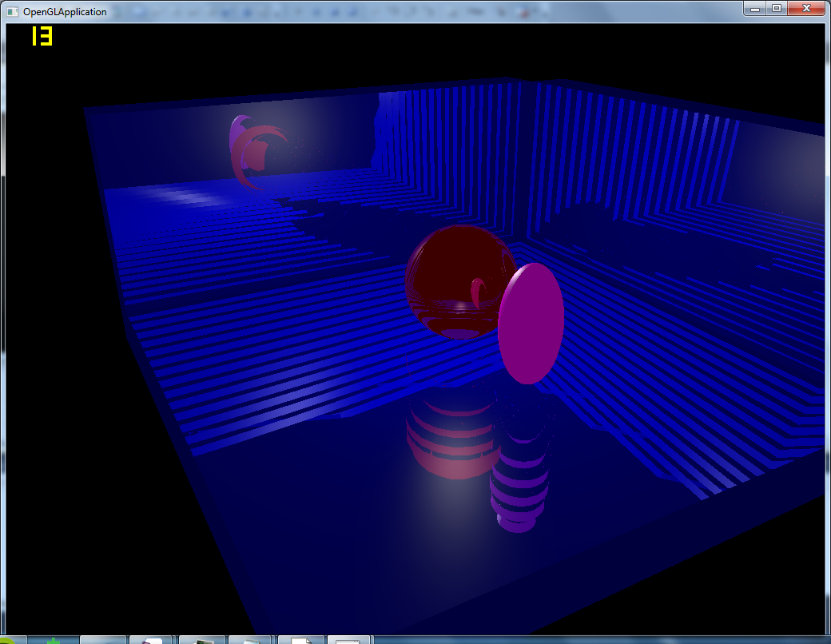The width and height of the screenshot is (831, 644).
Task: Click the OpenGLApplication title bar text
Action: click(66, 12)
